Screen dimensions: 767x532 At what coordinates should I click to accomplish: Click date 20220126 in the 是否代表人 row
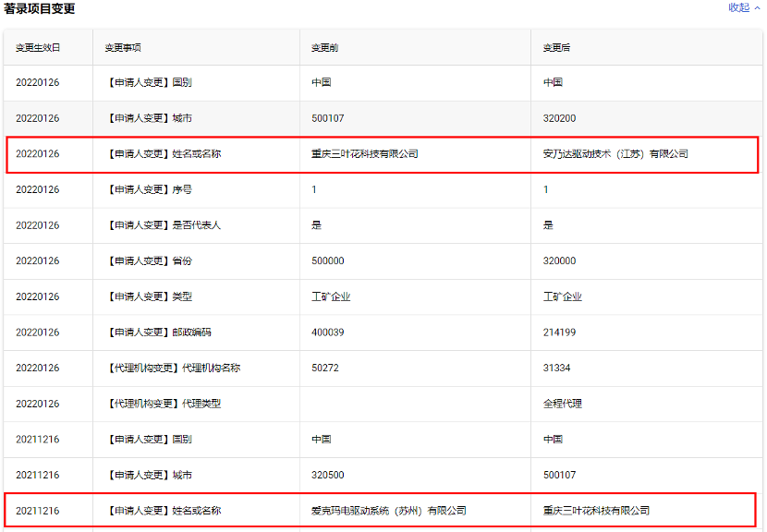[38, 225]
